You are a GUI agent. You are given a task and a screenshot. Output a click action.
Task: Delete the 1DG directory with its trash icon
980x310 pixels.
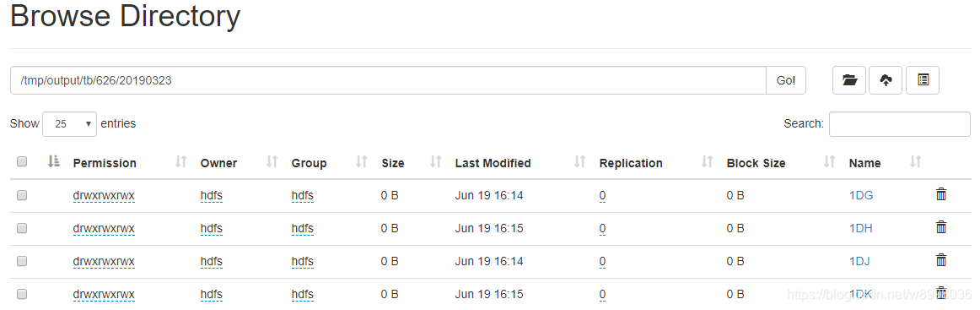[940, 195]
